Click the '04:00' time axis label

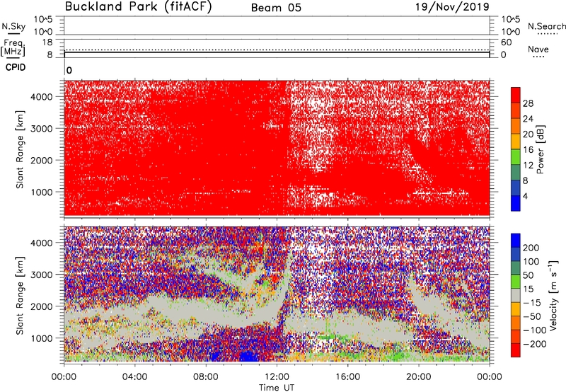pyautogui.click(x=135, y=377)
